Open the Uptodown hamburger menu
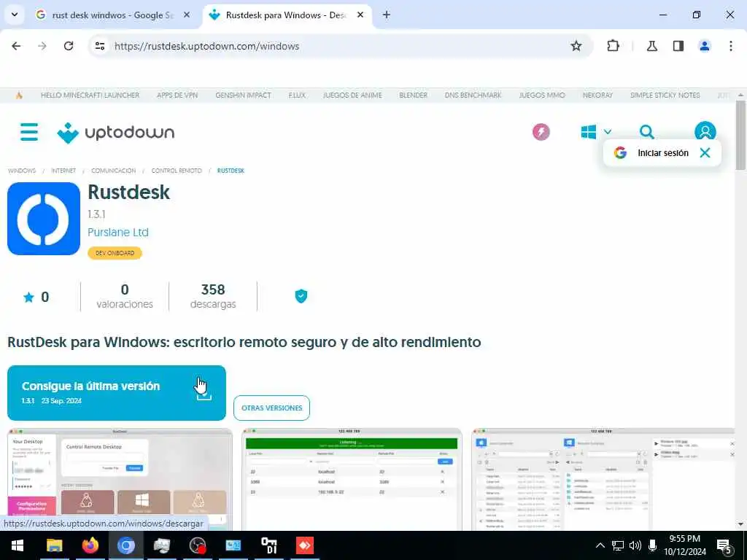The height and width of the screenshot is (560, 747). point(29,132)
